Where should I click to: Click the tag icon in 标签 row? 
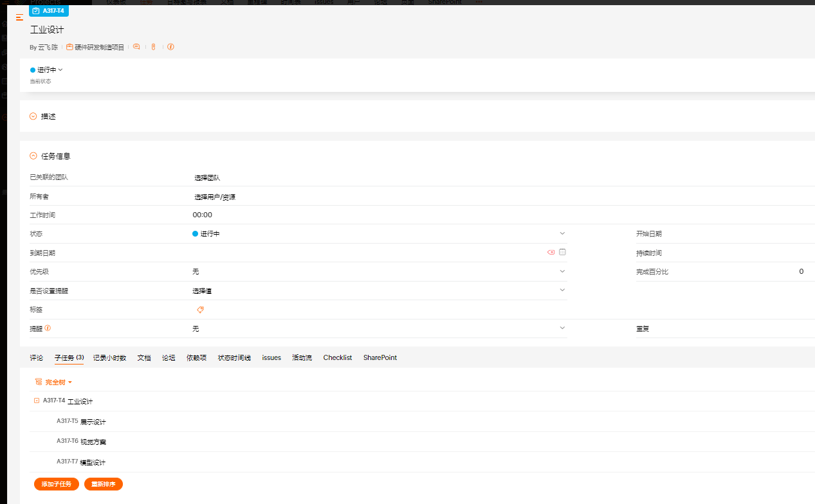point(200,310)
